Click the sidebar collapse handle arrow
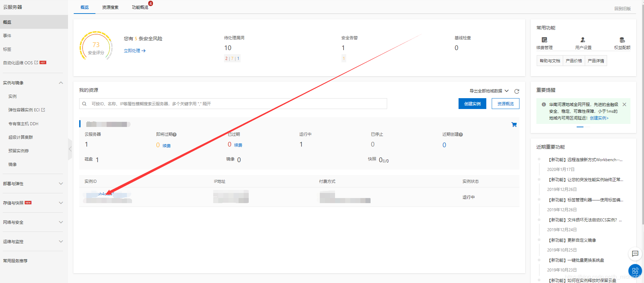This screenshot has width=644, height=283. point(70,149)
